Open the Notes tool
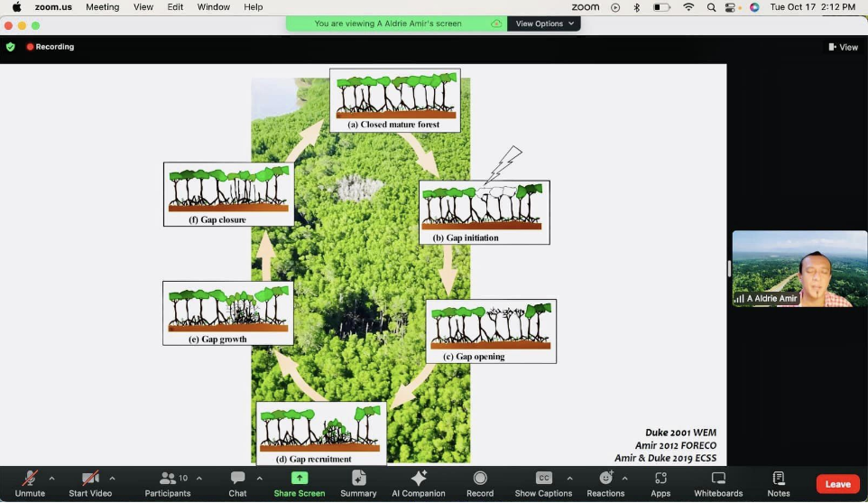Image resolution: width=868 pixels, height=503 pixels. tap(779, 483)
